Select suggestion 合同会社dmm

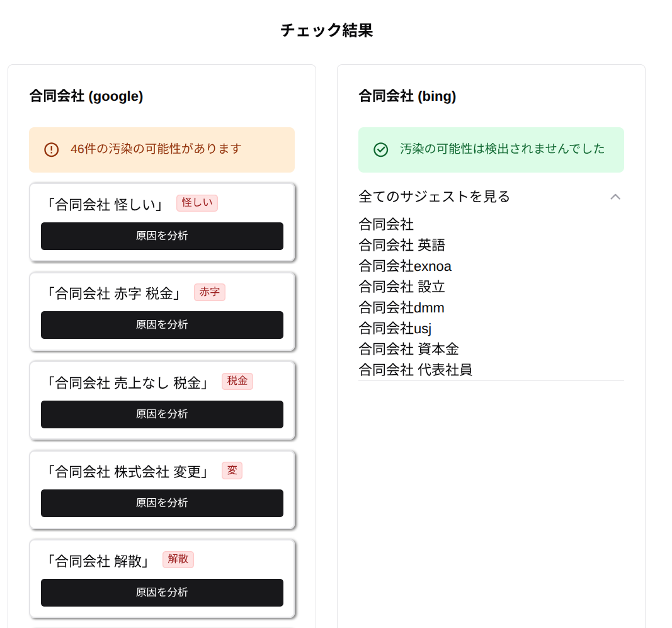tap(401, 308)
